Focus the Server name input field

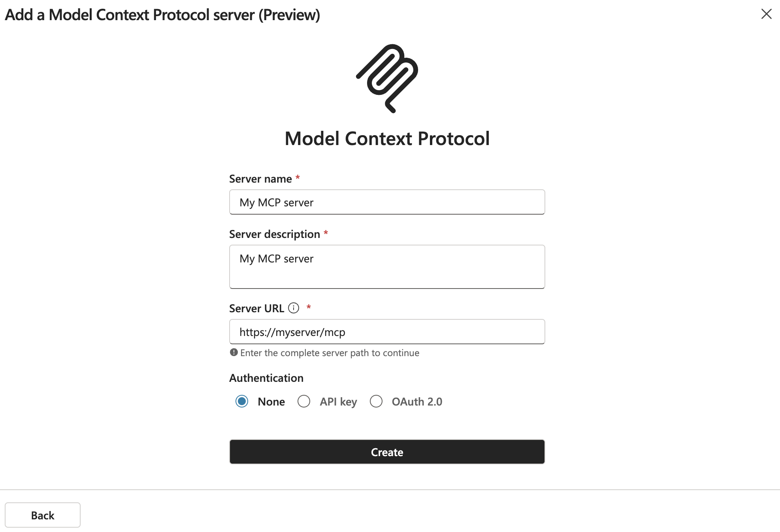(x=387, y=202)
